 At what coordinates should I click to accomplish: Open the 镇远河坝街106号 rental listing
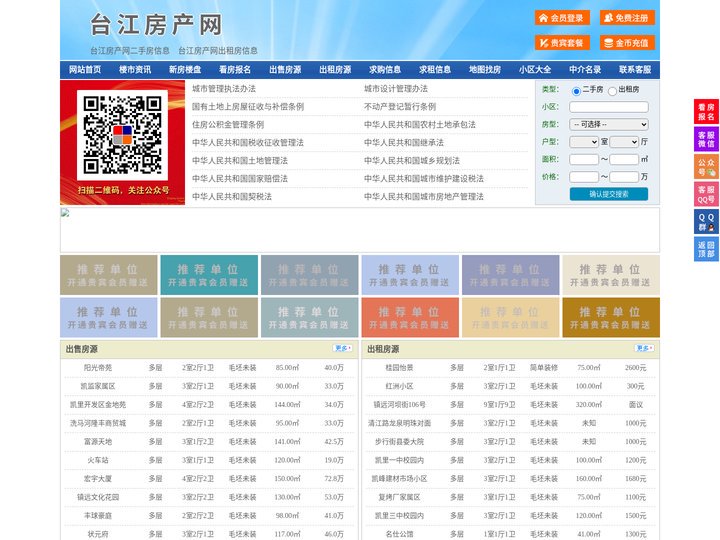click(399, 405)
